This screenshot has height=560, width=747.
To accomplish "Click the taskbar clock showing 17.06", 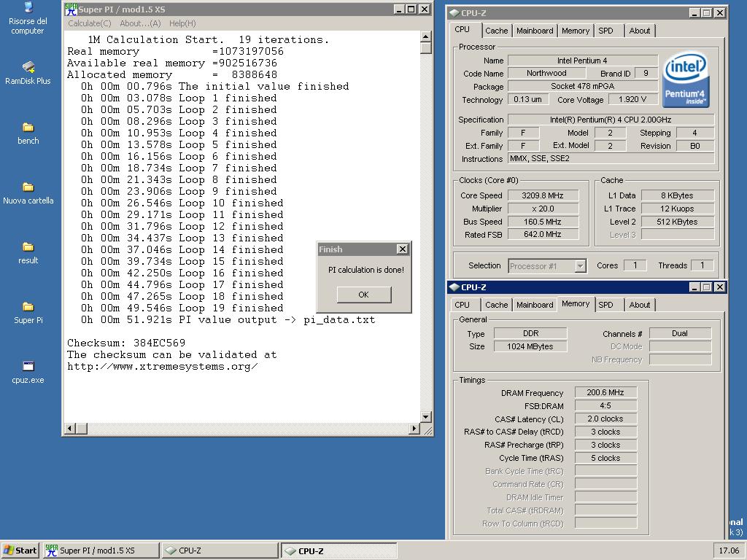I will coord(729,551).
